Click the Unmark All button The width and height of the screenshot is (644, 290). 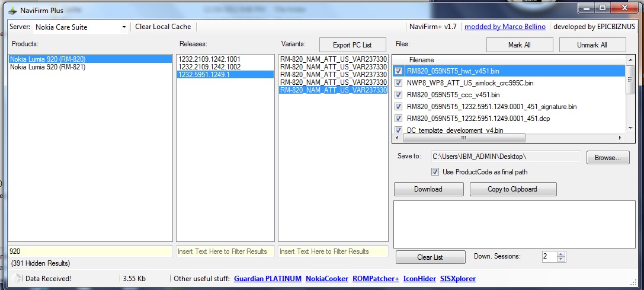(x=592, y=45)
